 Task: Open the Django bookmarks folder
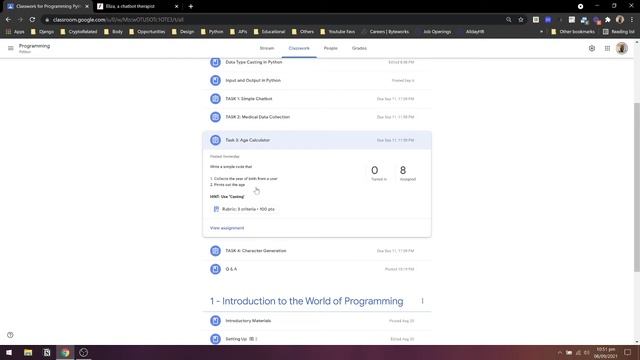[42, 31]
